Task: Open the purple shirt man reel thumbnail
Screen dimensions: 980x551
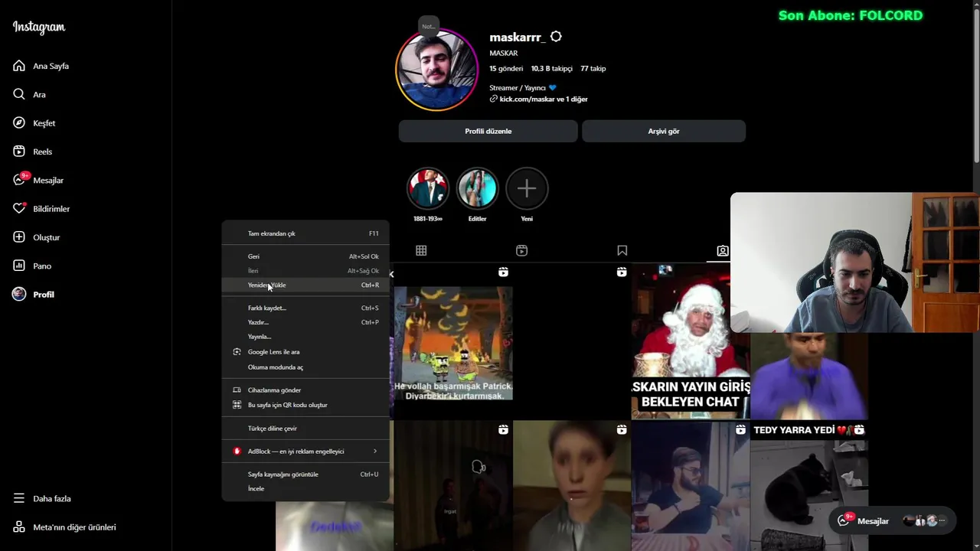Action: coord(809,376)
